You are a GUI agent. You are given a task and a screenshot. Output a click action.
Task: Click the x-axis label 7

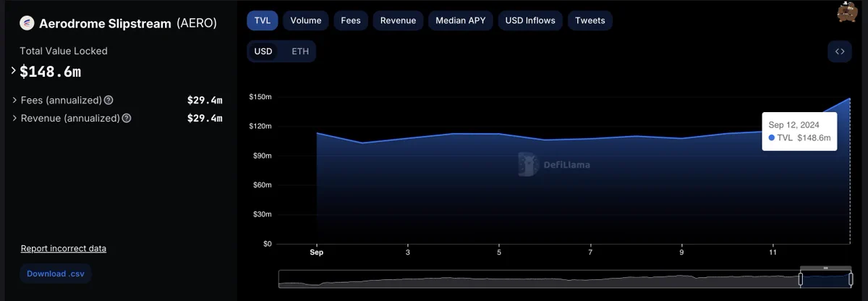coord(590,253)
